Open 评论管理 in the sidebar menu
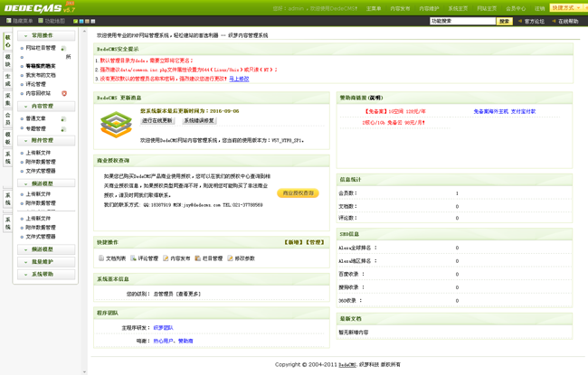 click(35, 84)
